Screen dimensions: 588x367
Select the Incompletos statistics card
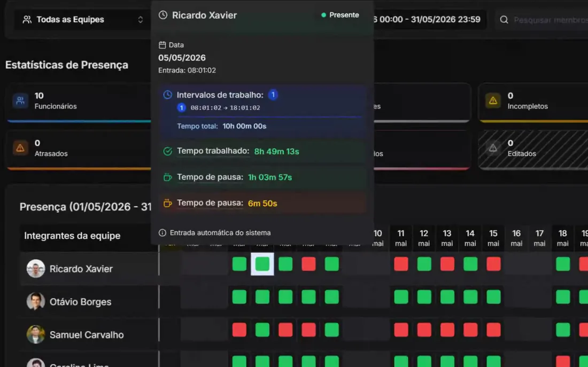pos(533,103)
